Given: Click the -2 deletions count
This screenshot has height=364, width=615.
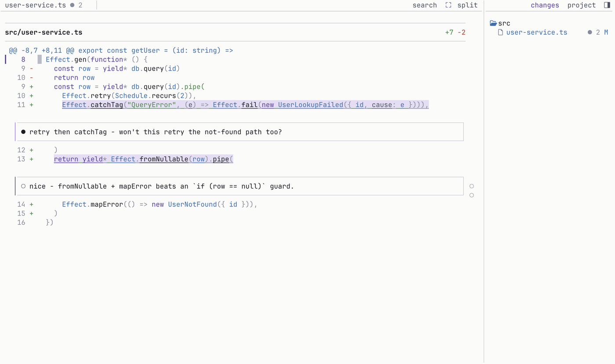Looking at the screenshot, I should coord(461,32).
